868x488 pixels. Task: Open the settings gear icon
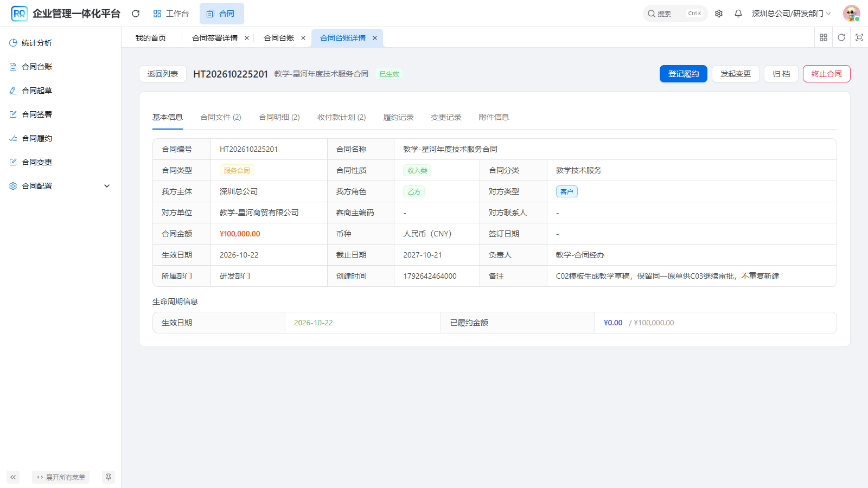point(719,14)
